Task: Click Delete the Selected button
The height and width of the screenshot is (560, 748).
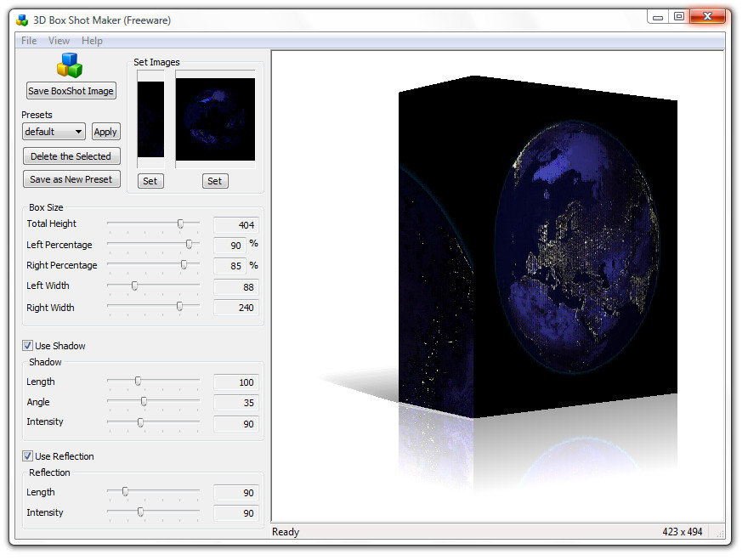Action: [71, 156]
